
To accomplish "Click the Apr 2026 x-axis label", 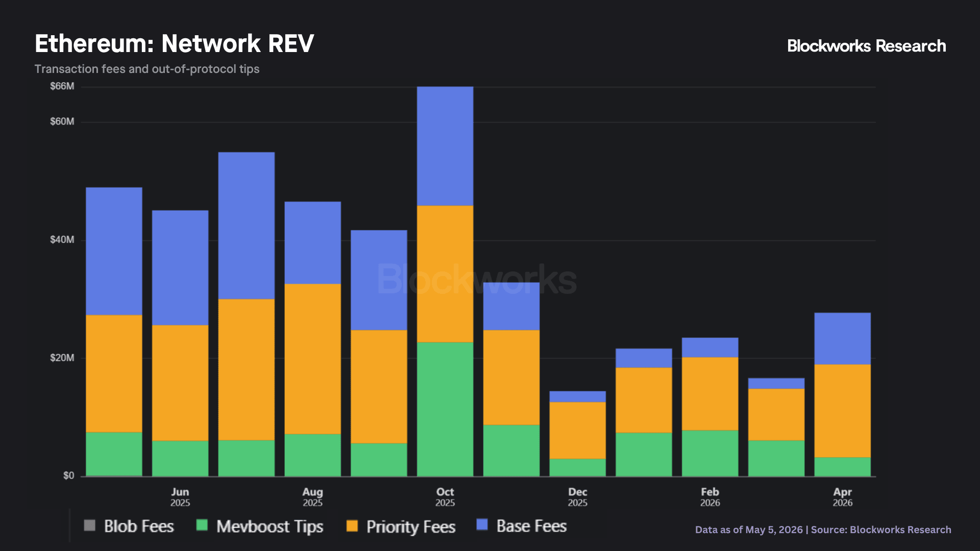I will point(842,497).
